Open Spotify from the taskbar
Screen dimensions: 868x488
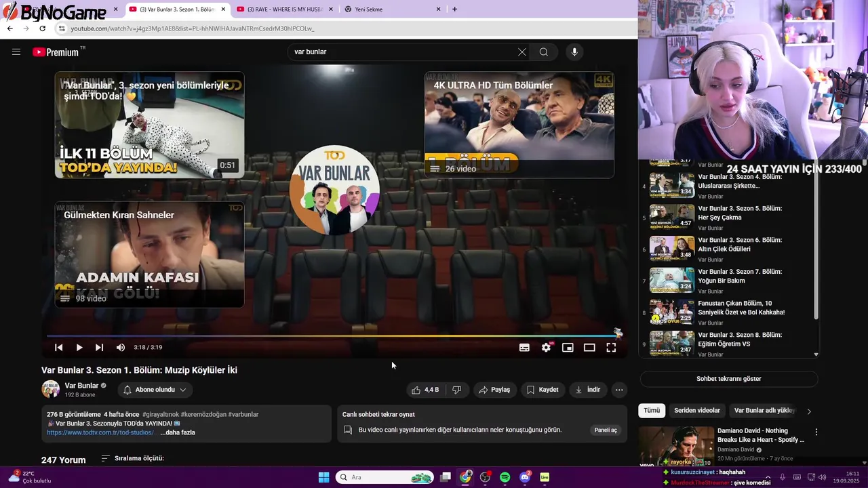505,477
